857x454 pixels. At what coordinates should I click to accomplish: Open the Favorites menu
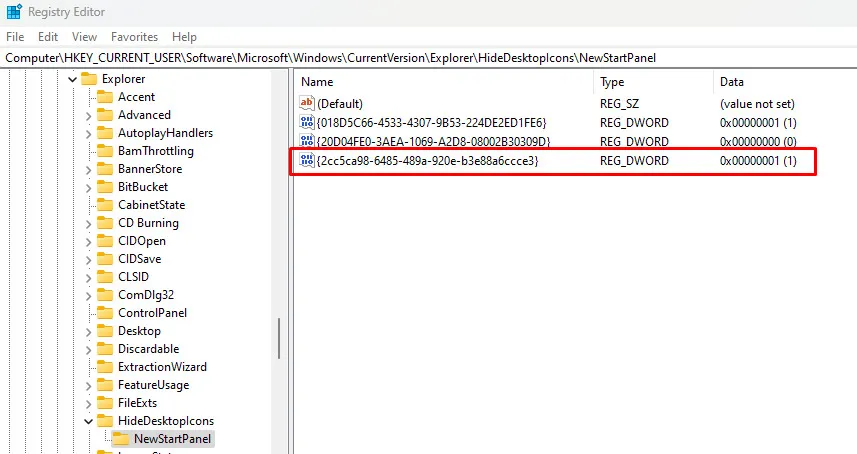click(134, 37)
